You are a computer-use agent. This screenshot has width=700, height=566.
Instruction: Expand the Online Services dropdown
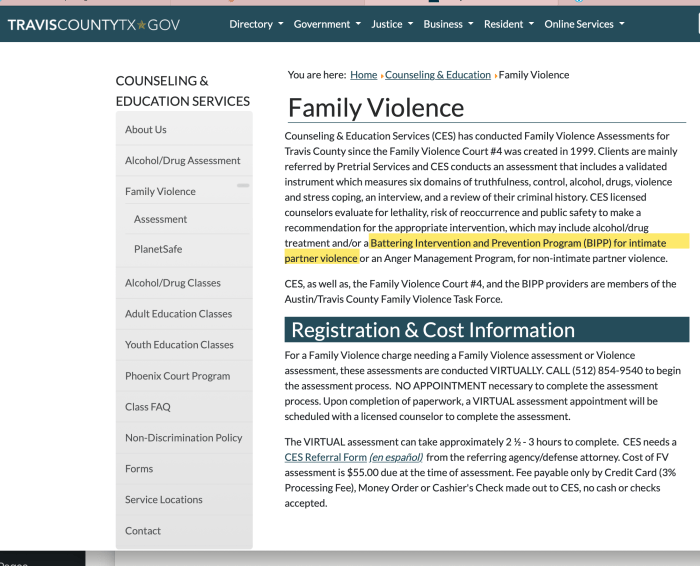[584, 24]
